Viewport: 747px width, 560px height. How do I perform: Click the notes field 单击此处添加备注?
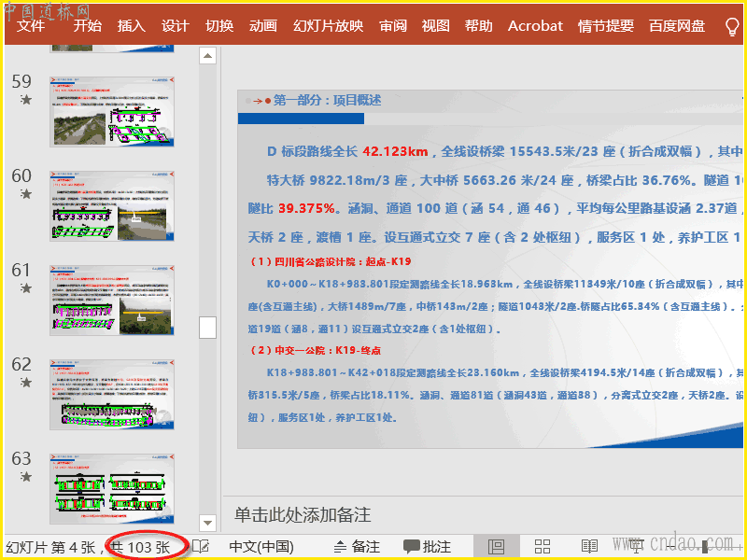tap(303, 515)
